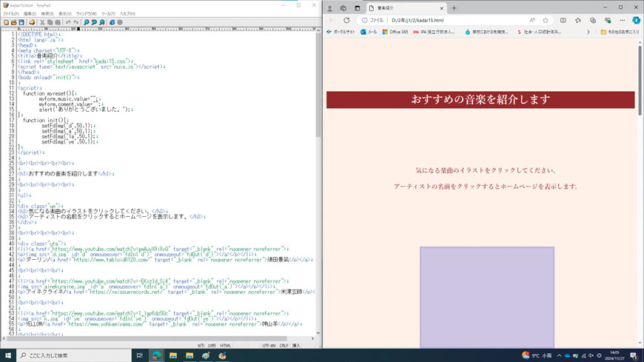Add page to favorites with star icon
The height and width of the screenshot is (362, 644).
point(546,21)
